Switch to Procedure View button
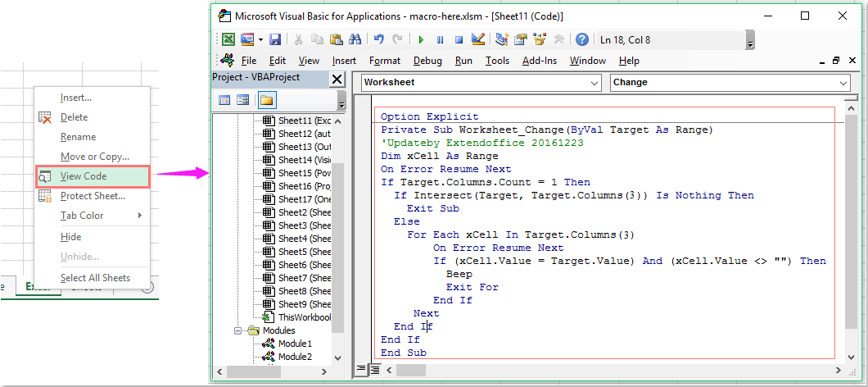Image resolution: width=868 pixels, height=387 pixels. point(362,370)
